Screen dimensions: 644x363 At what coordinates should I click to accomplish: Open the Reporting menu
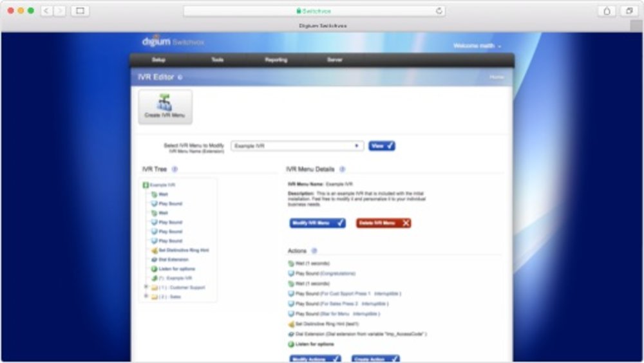coord(276,60)
